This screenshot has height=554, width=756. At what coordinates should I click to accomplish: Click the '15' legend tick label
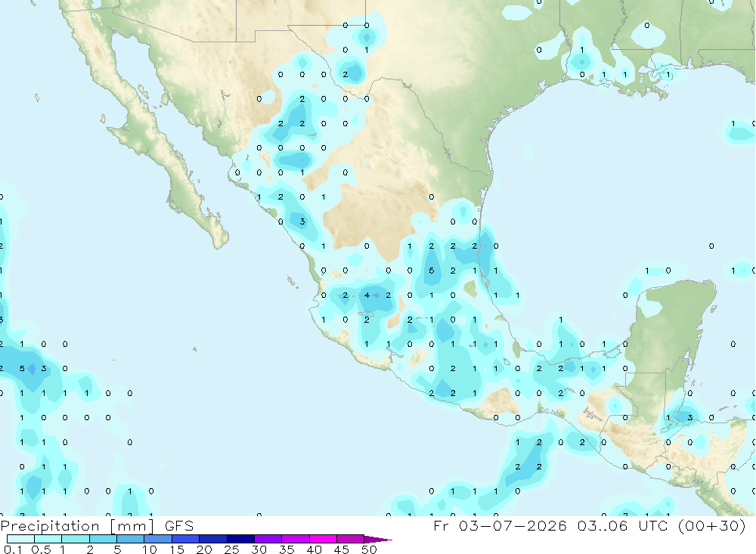tap(177, 549)
